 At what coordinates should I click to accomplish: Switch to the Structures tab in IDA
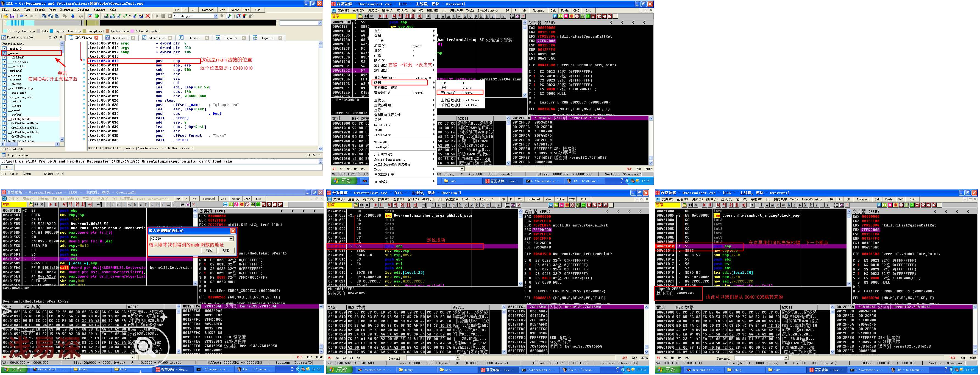(x=157, y=38)
